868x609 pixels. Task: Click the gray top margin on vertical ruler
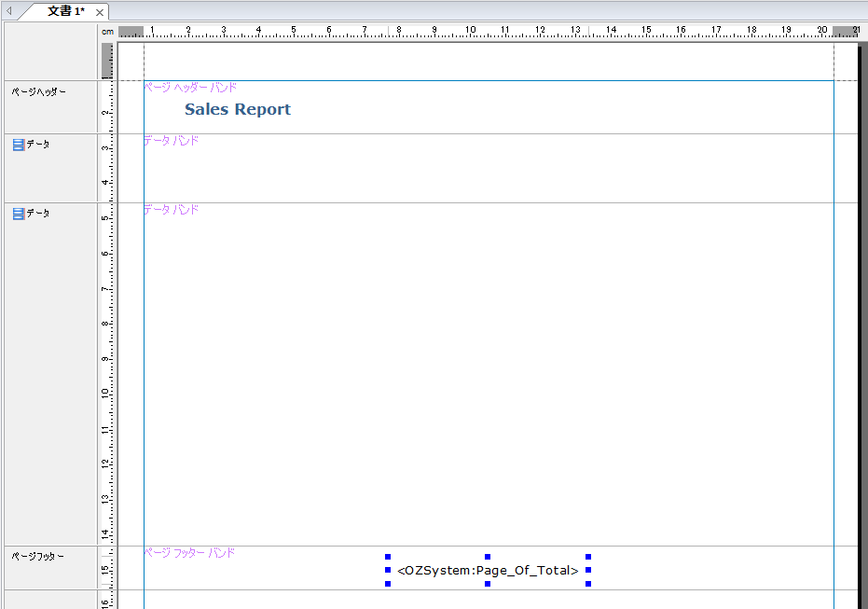(x=107, y=61)
